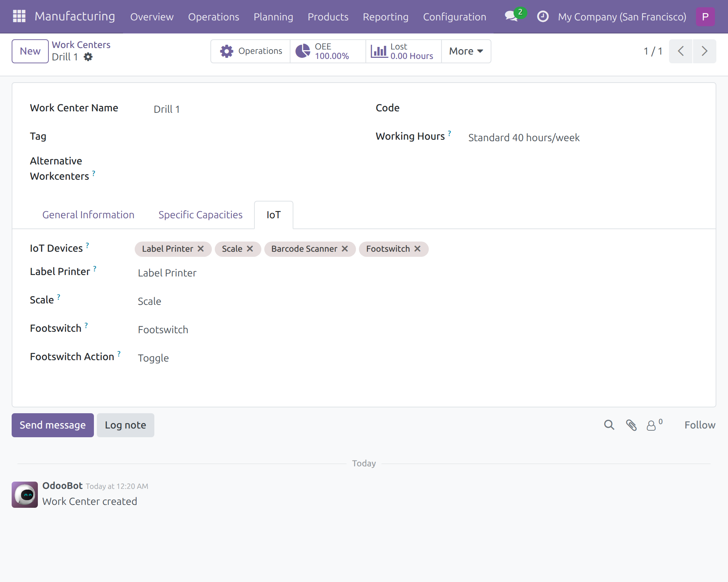Viewport: 728px width, 582px height.
Task: Click Log note button
Action: click(126, 425)
